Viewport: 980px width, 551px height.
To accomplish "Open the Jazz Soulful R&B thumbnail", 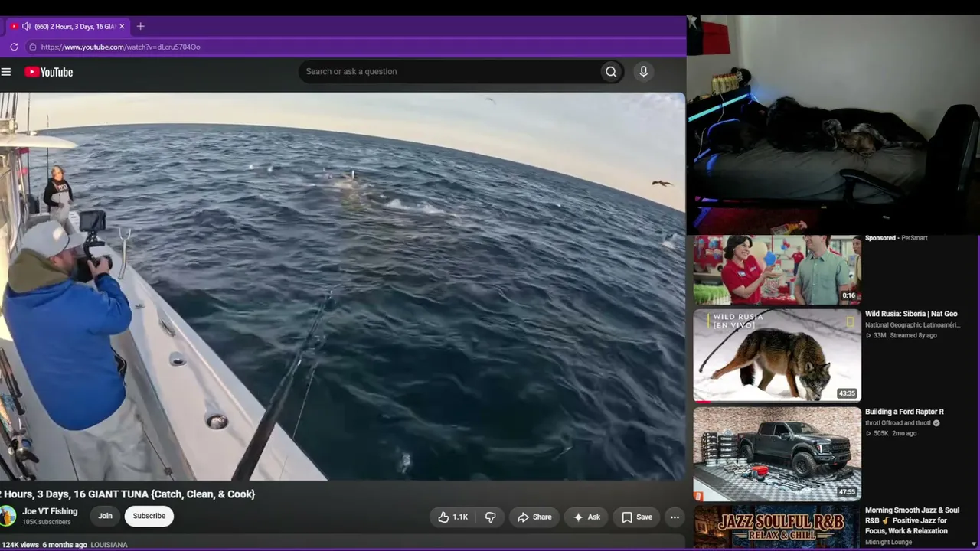I will tap(777, 527).
